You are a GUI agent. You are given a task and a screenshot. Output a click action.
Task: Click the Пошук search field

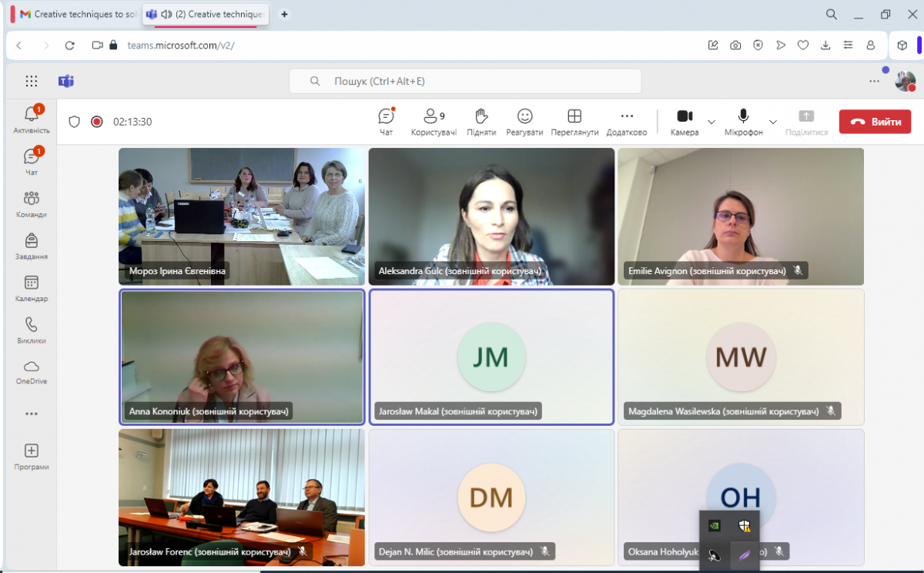click(464, 81)
